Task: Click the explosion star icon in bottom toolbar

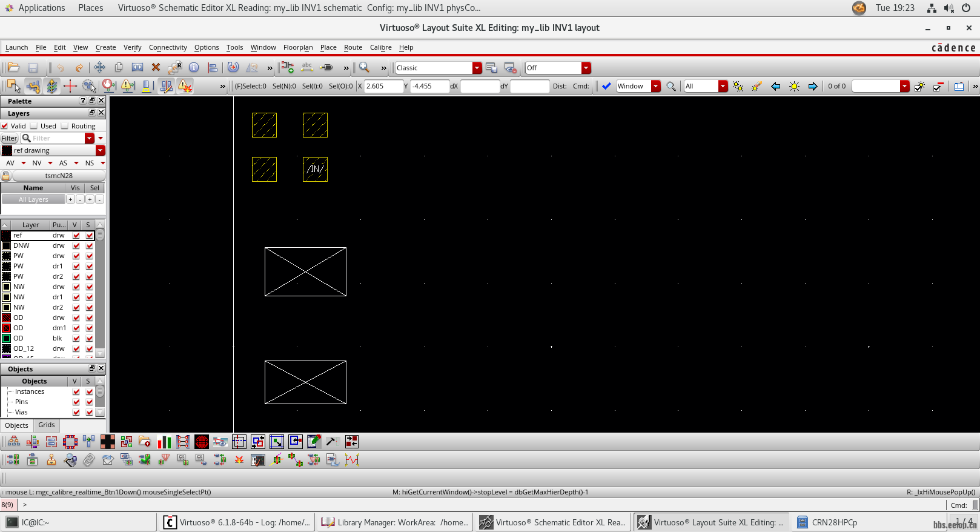Action: (239, 460)
